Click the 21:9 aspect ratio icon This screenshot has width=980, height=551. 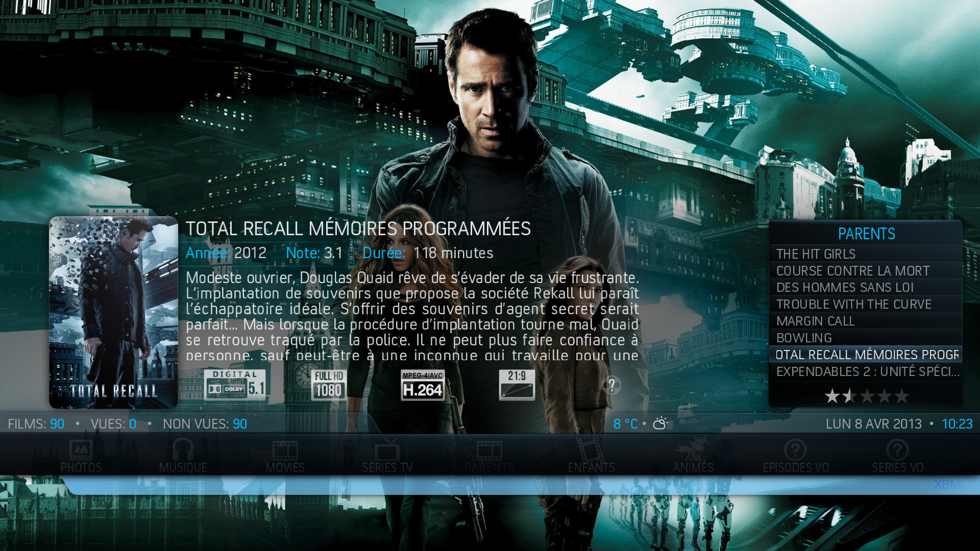pyautogui.click(x=517, y=385)
